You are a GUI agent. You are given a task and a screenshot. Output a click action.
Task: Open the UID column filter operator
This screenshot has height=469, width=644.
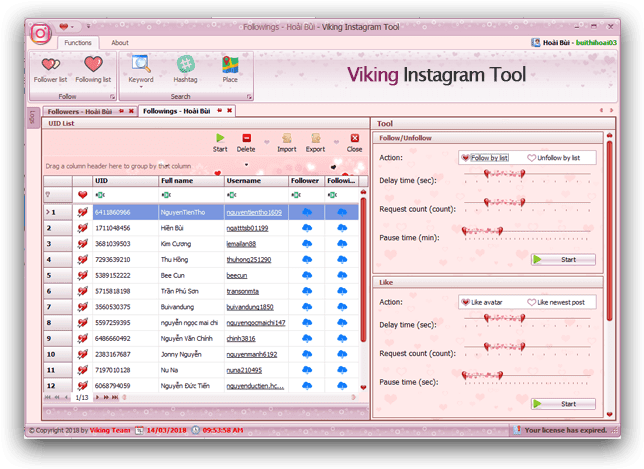click(100, 195)
